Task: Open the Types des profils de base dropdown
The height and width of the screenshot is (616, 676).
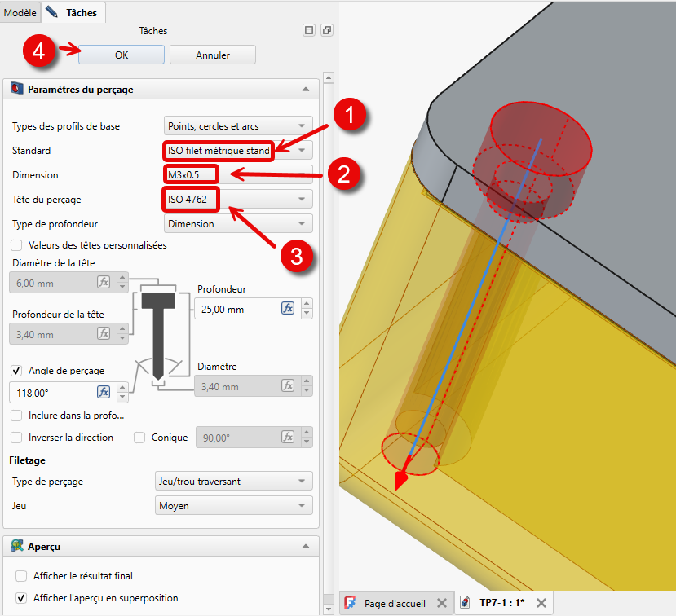Action: pyautogui.click(x=238, y=125)
